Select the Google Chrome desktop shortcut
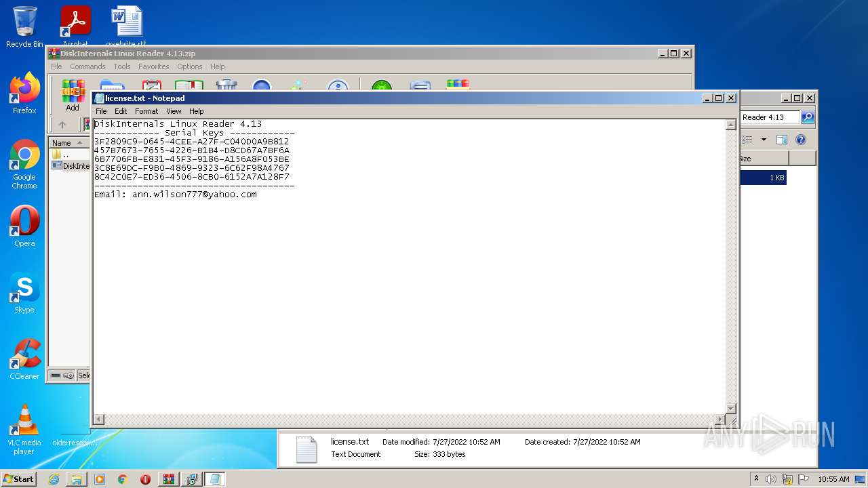The width and height of the screenshot is (868, 488). (24, 164)
